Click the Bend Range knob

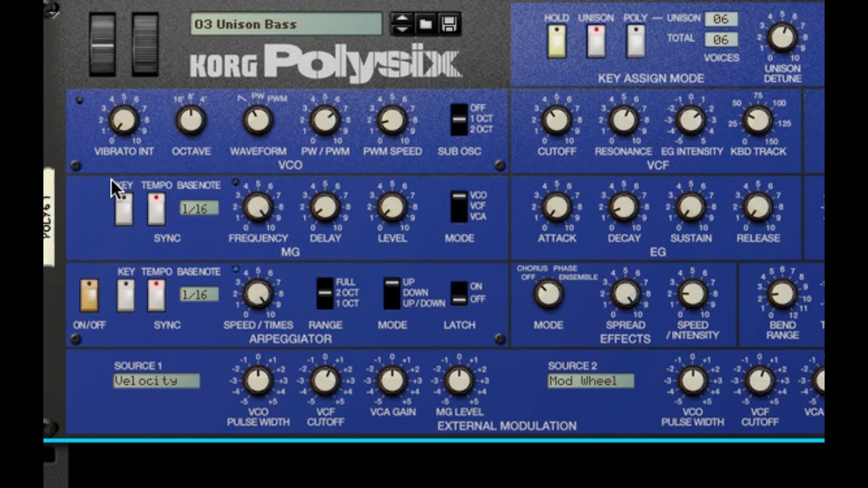pyautogui.click(x=782, y=293)
